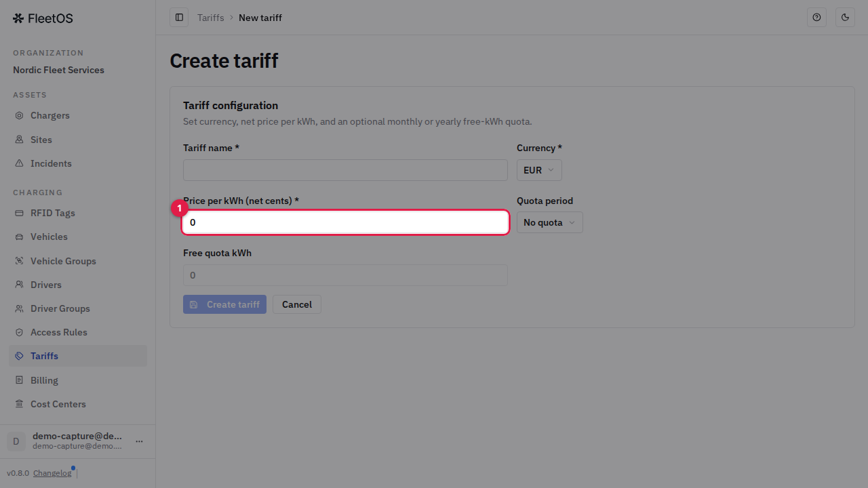
Task: Click the Cancel button
Action: [x=297, y=304]
